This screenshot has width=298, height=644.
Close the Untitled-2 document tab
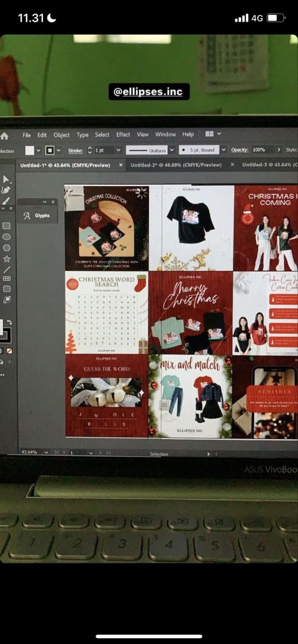(232, 165)
